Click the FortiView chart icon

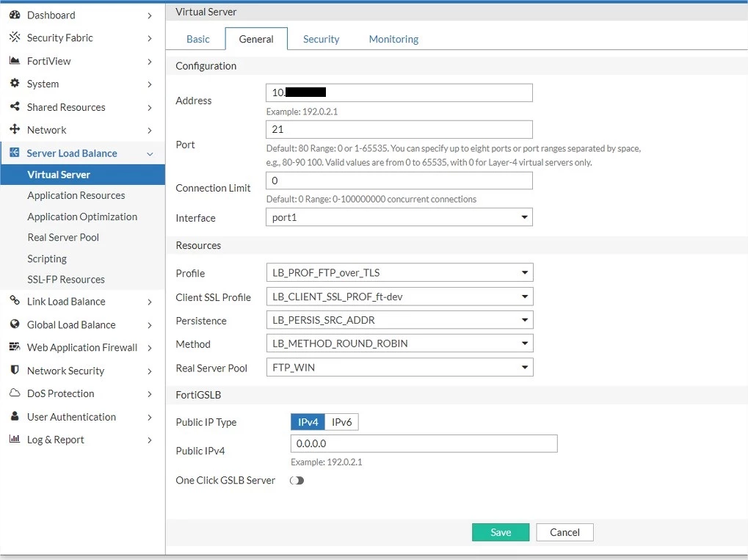(x=15, y=61)
